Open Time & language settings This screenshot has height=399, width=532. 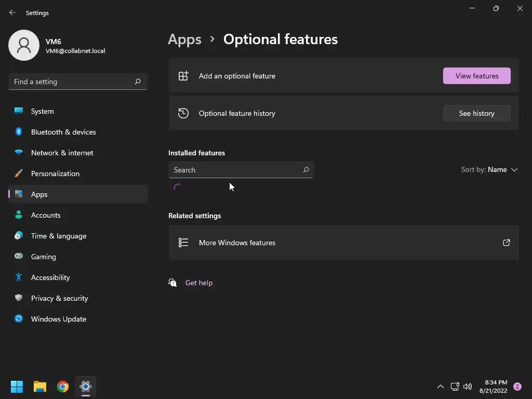(59, 236)
